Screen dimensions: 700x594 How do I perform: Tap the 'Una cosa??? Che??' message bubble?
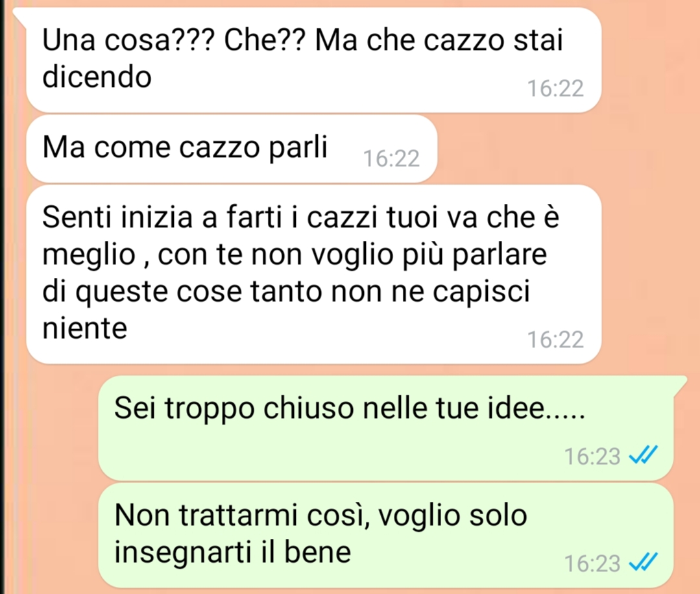[x=314, y=60]
